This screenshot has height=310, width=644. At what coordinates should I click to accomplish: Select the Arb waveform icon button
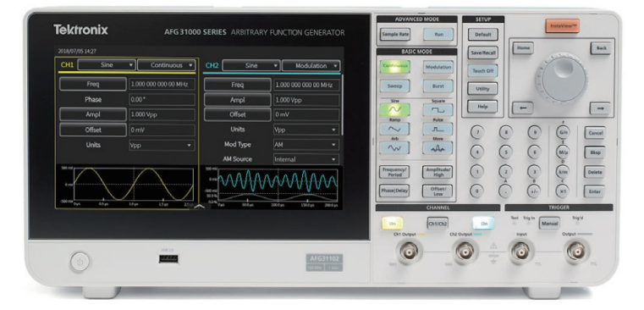tap(394, 148)
